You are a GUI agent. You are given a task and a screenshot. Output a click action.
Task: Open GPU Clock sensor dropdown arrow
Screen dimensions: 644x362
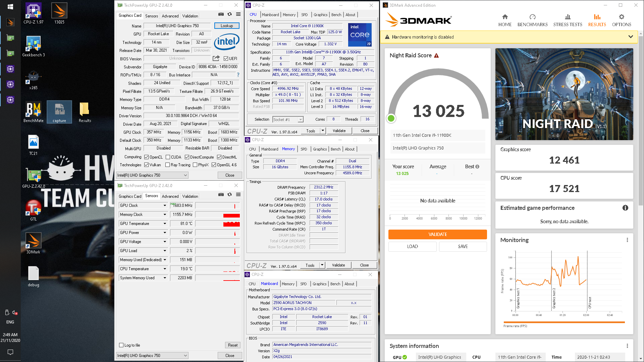coord(165,205)
